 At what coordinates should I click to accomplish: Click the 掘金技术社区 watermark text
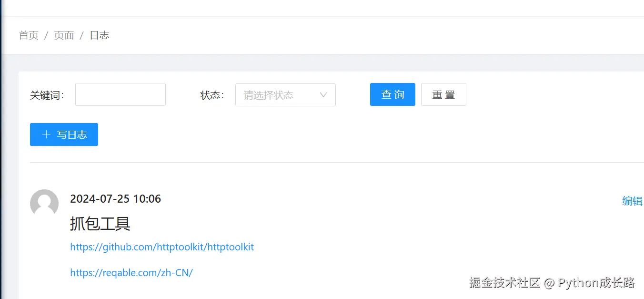pyautogui.click(x=505, y=283)
